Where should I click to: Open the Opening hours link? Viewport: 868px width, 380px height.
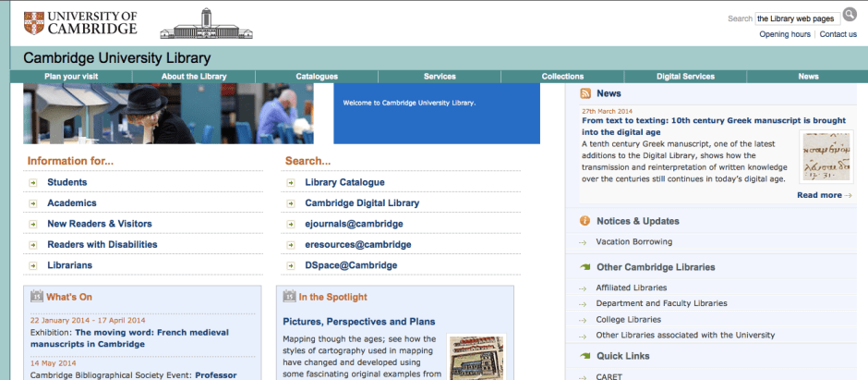click(x=784, y=34)
